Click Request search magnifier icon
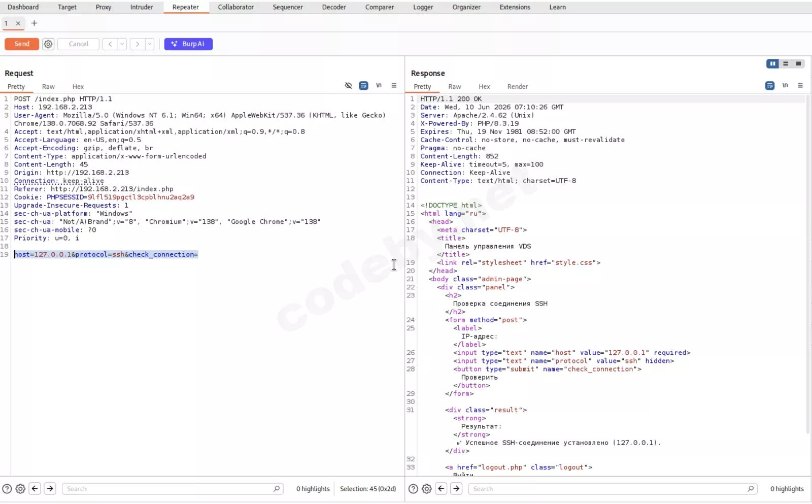The width and height of the screenshot is (812, 504). coord(277,489)
